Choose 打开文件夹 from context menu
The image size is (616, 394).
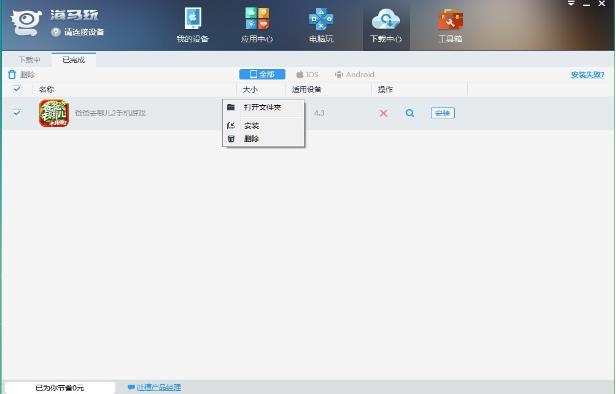click(x=263, y=107)
